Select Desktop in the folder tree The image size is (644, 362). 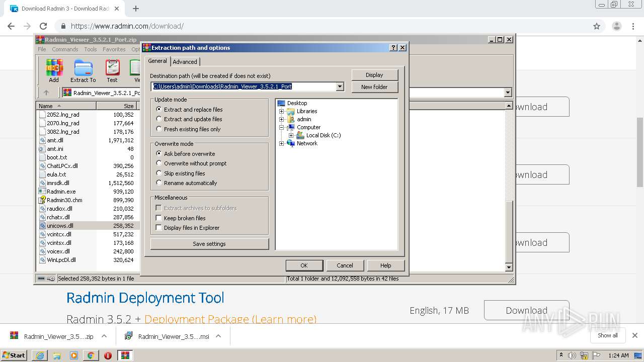pos(297,103)
